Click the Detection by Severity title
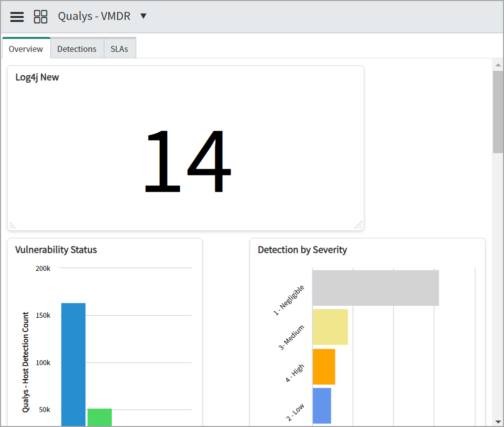 click(x=302, y=249)
